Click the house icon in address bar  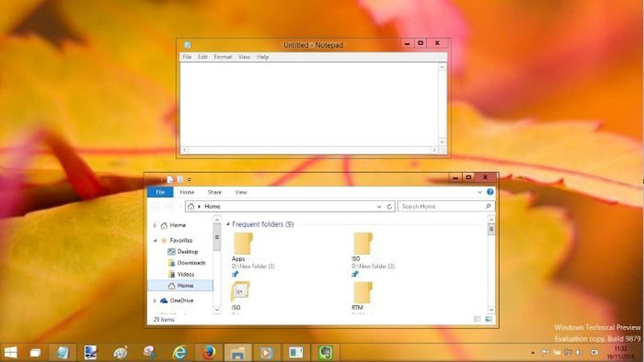pyautogui.click(x=191, y=206)
